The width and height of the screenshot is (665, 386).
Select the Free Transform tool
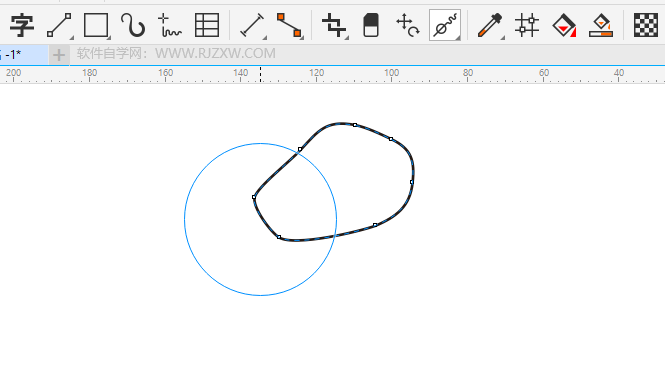(x=408, y=25)
